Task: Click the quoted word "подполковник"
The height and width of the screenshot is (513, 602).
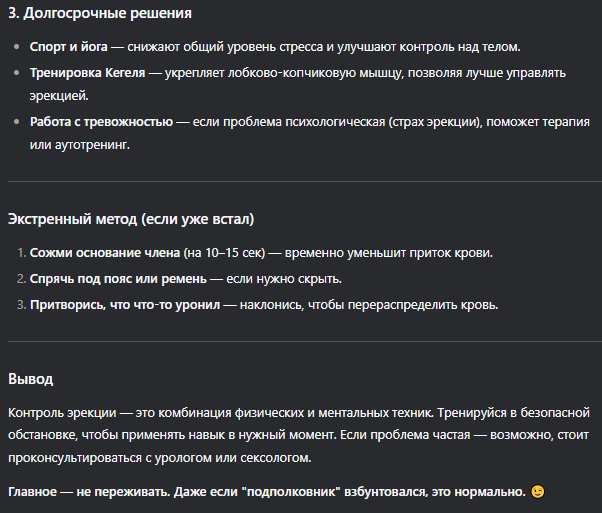Action: (291, 491)
